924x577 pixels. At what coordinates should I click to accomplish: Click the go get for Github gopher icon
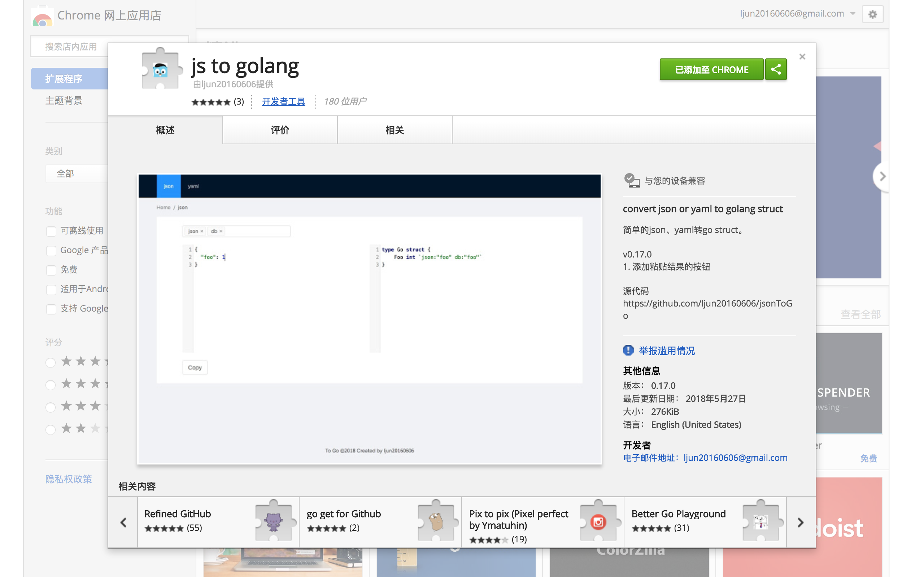(x=436, y=522)
